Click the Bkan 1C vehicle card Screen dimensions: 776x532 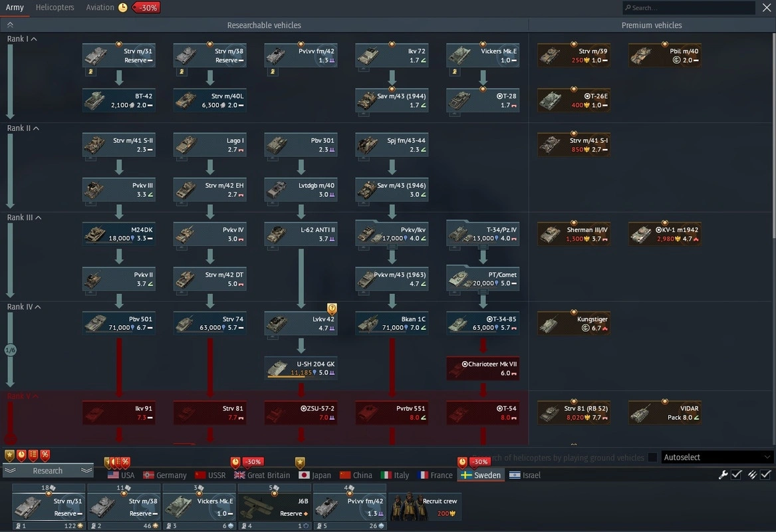pos(392,324)
